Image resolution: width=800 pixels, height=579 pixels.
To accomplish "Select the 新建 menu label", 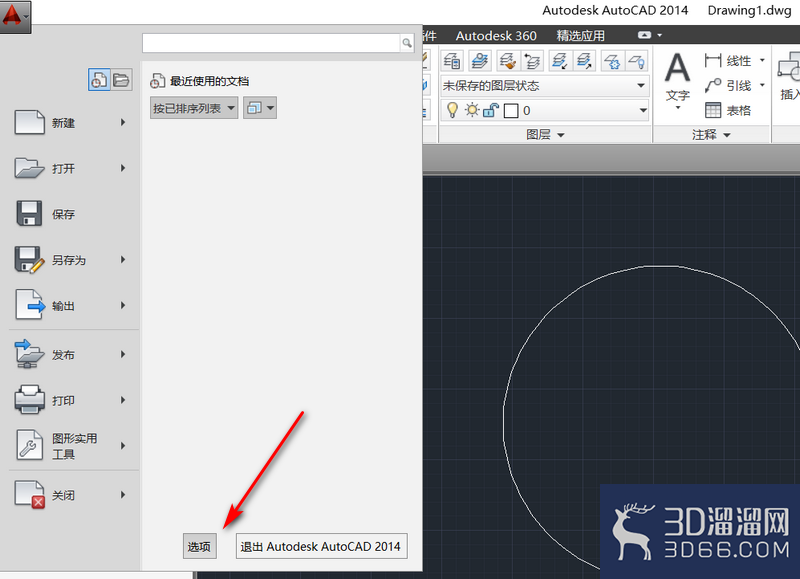I will point(63,123).
